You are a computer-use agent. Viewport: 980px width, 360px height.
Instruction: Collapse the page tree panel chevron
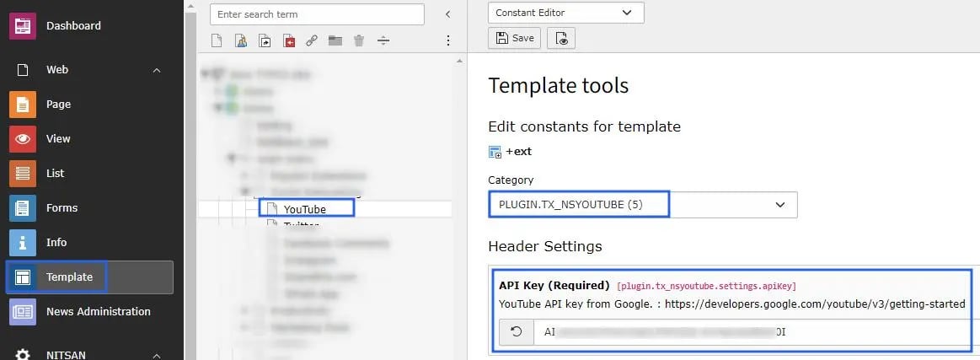coord(447,14)
